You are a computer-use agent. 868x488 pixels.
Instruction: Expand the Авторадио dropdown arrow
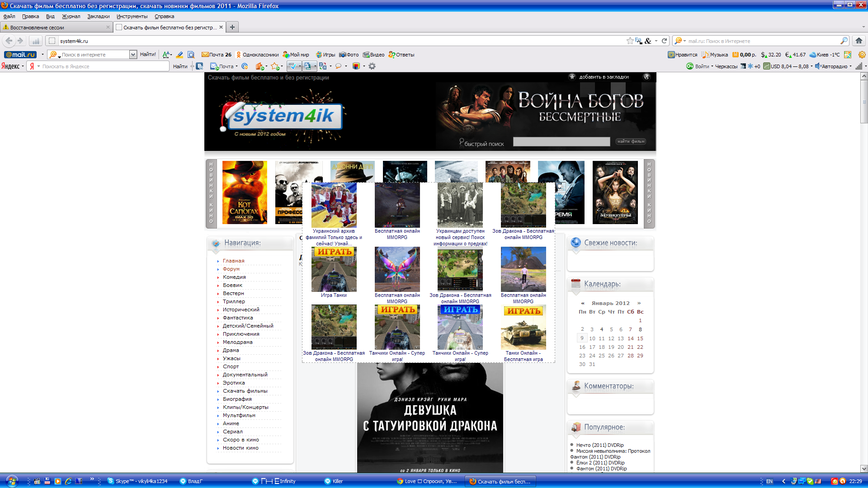point(850,66)
